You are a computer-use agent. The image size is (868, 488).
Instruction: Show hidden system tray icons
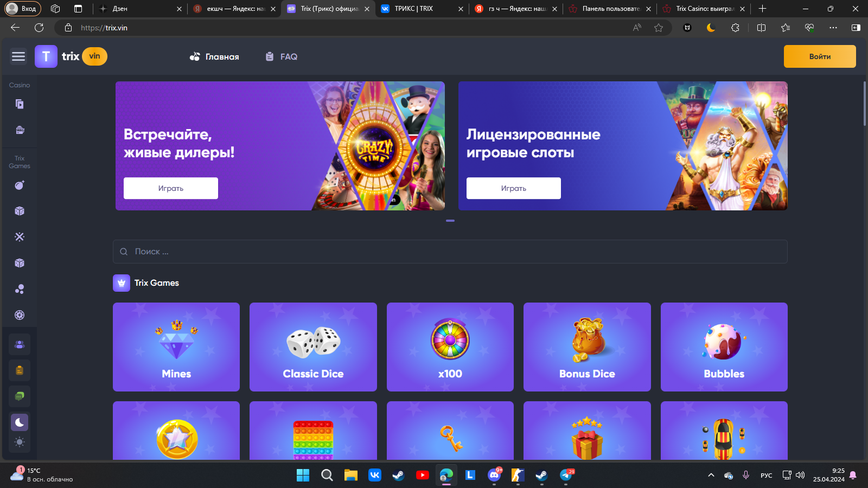pyautogui.click(x=711, y=475)
